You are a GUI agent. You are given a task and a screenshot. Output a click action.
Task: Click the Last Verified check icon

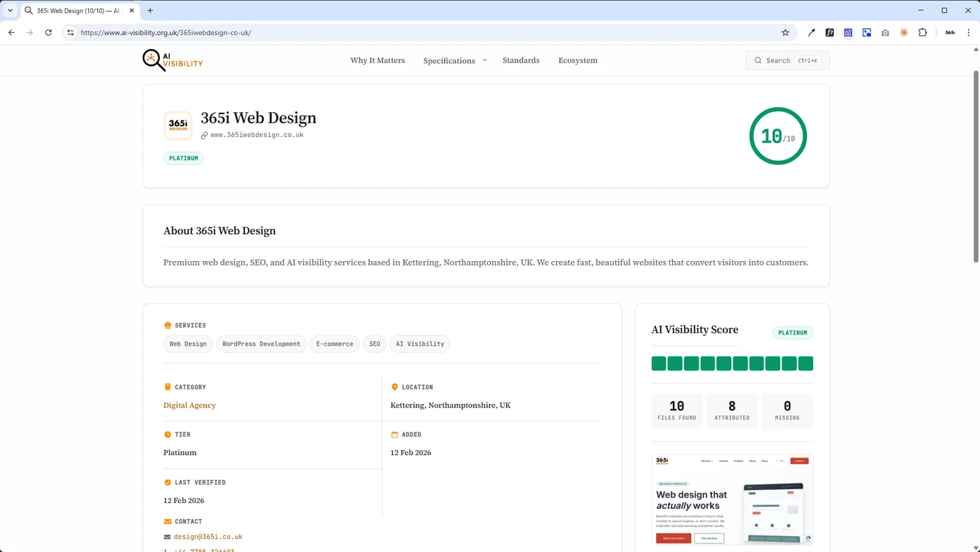[x=168, y=483]
